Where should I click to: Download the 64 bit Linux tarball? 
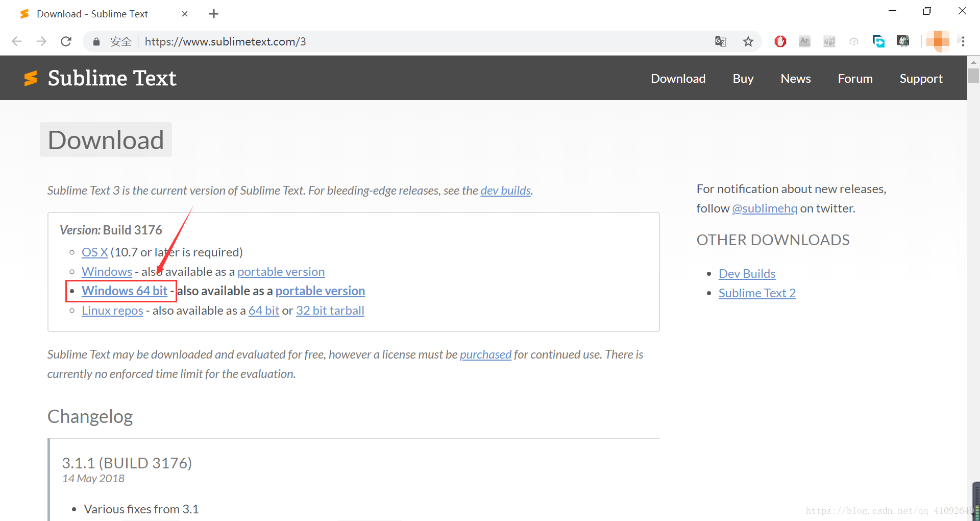pos(264,311)
